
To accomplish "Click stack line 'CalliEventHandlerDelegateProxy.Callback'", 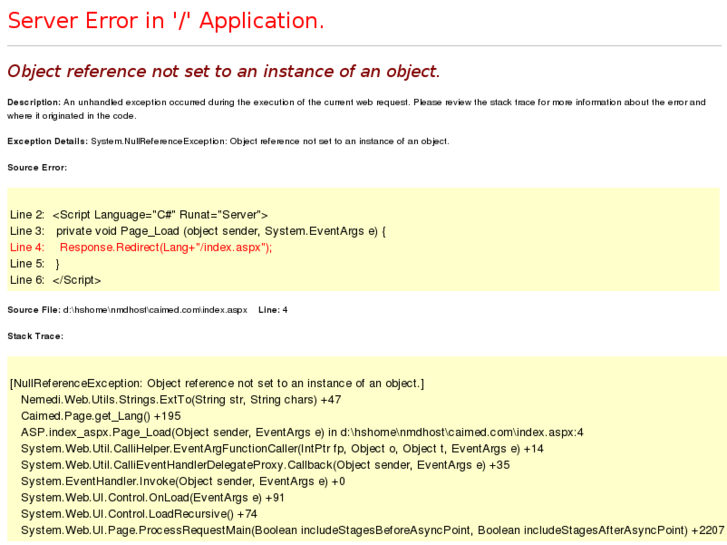I will pos(265,465).
